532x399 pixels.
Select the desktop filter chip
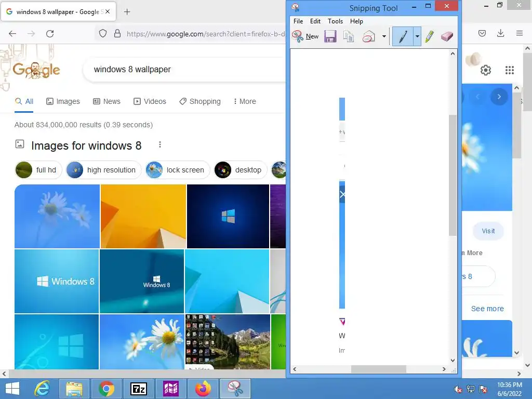[x=241, y=170]
